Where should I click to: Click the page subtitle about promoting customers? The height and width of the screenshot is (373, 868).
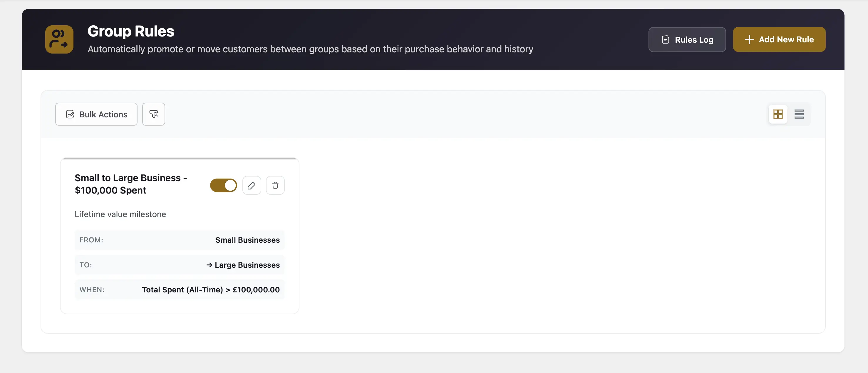pyautogui.click(x=310, y=49)
